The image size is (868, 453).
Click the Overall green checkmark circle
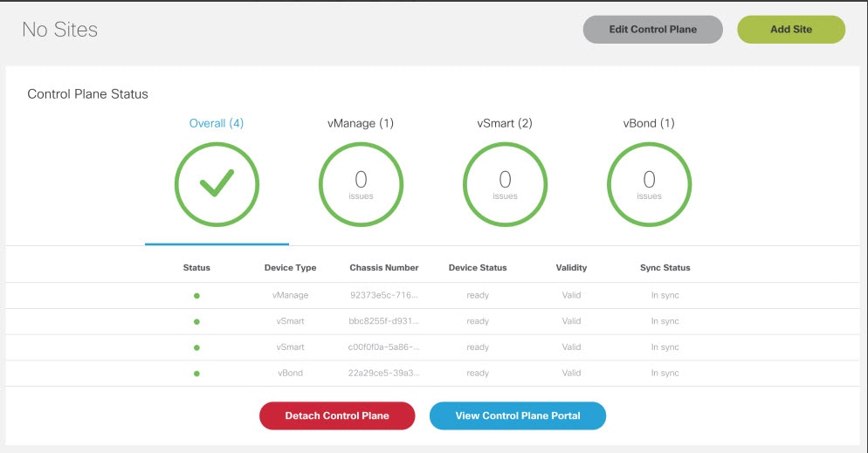[x=217, y=184]
